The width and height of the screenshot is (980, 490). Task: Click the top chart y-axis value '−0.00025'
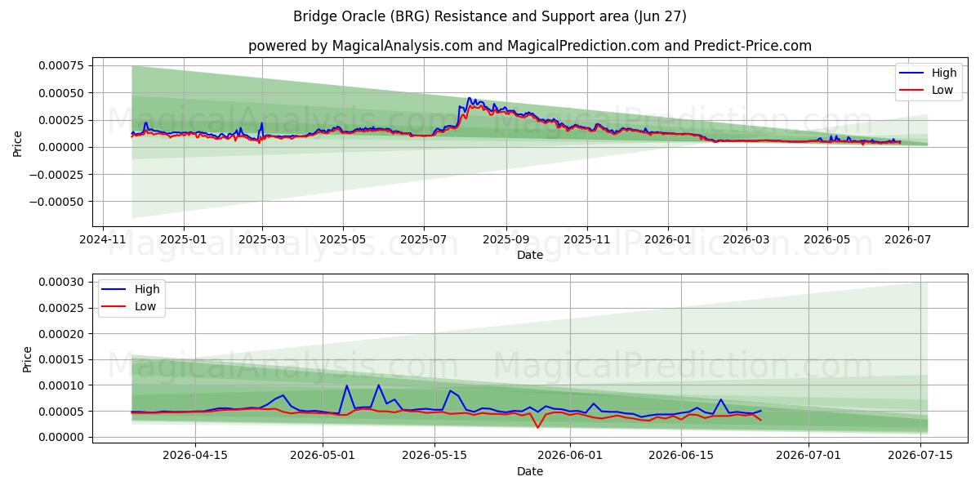[56, 174]
